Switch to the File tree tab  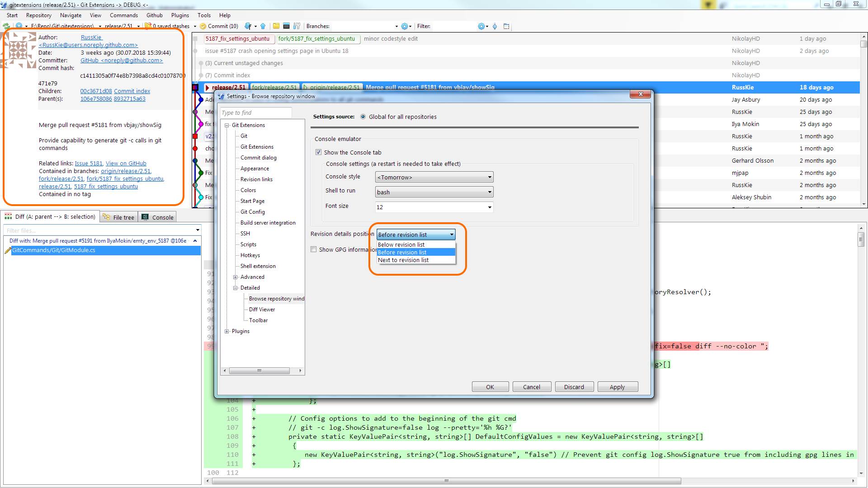(x=118, y=217)
